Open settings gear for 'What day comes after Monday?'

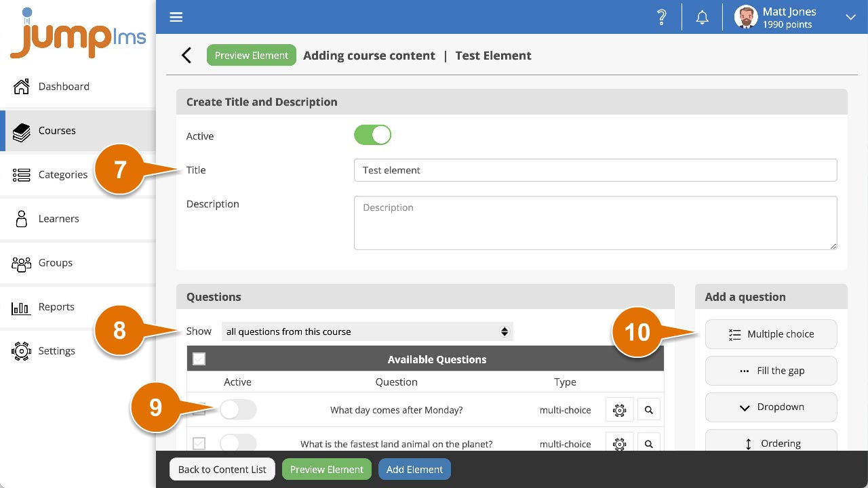619,410
